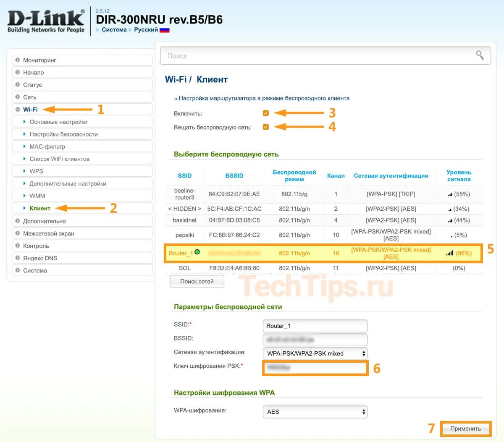Click the Wi-Fi breadcrumb link
The width and height of the screenshot is (504, 442).
(176, 79)
